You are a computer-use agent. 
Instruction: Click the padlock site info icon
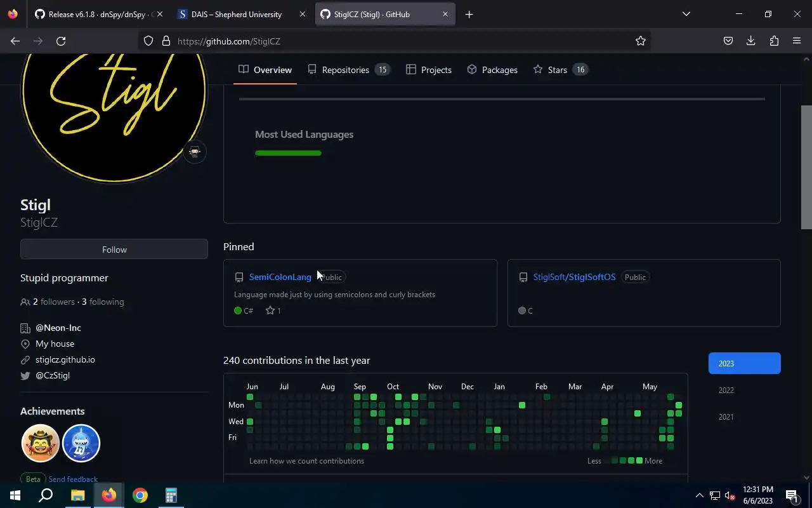(x=166, y=41)
